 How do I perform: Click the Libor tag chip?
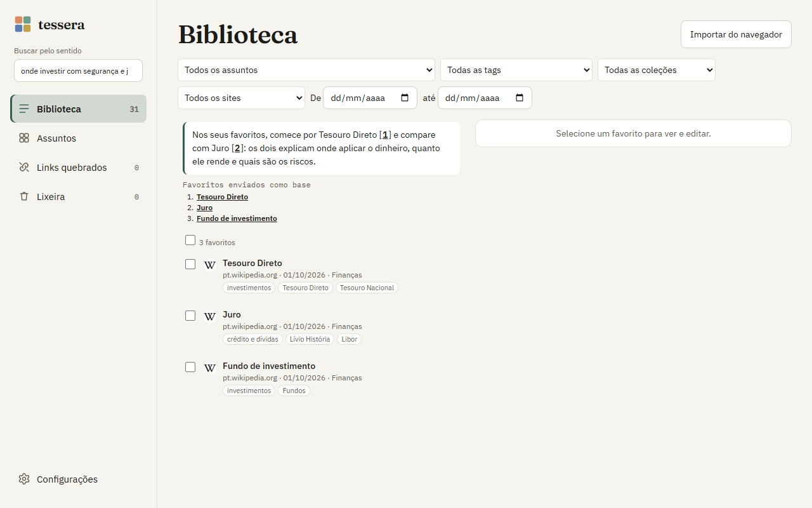(350, 339)
